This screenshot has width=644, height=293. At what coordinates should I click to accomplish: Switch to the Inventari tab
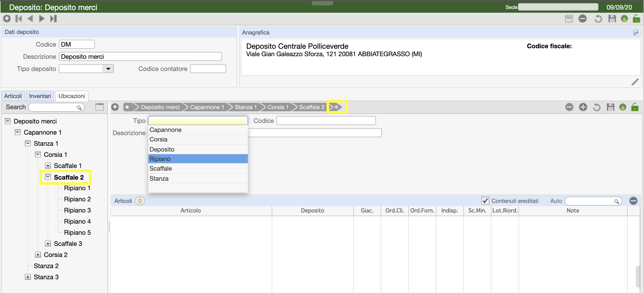pos(40,96)
